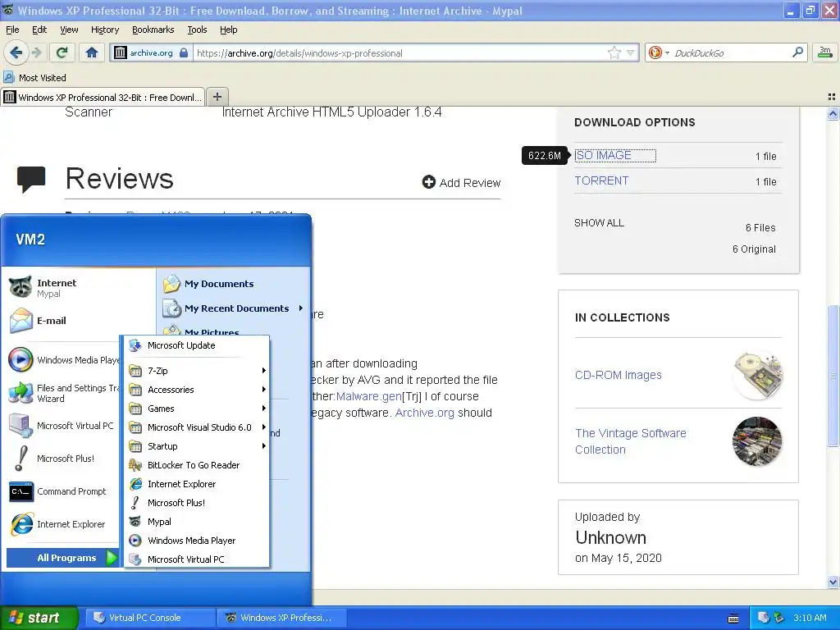Launch Internet Explorer from All Programs list
840x630 pixels.
pos(197,484)
